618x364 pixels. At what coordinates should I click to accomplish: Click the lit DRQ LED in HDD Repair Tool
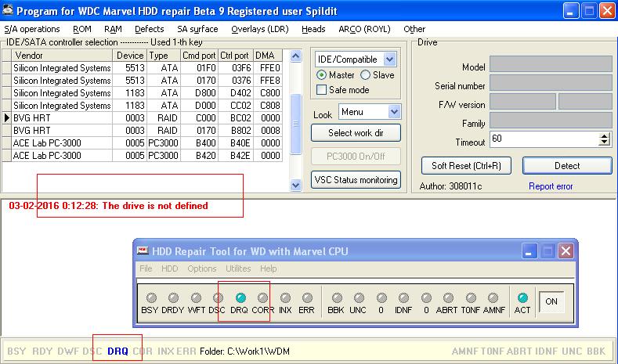[x=240, y=297]
